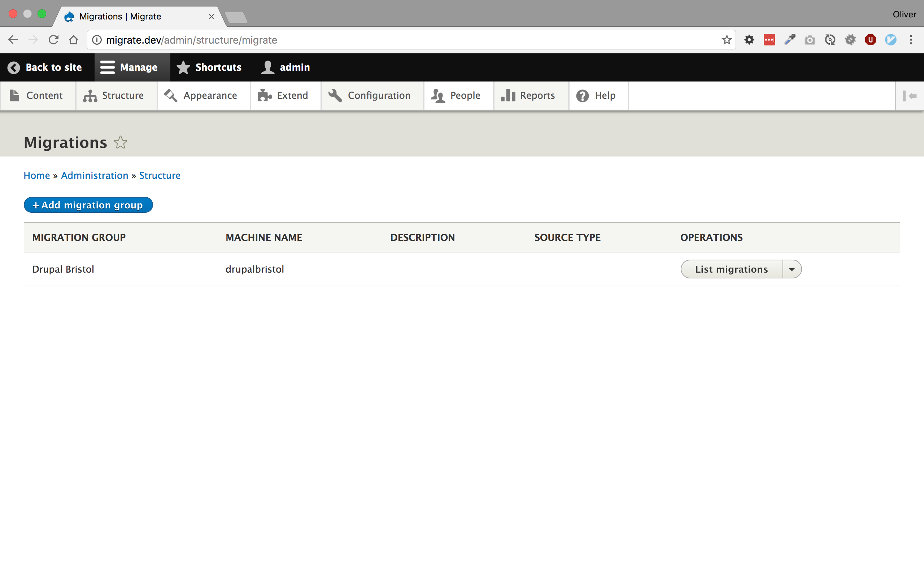
Task: Expand the List migrations dropdown arrow
Action: [792, 269]
